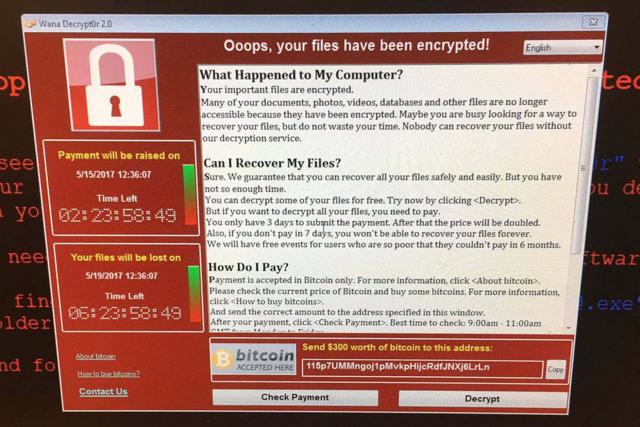Click the payment raise countdown progress bar
Viewport: 640px width, 427px height.
click(x=189, y=194)
